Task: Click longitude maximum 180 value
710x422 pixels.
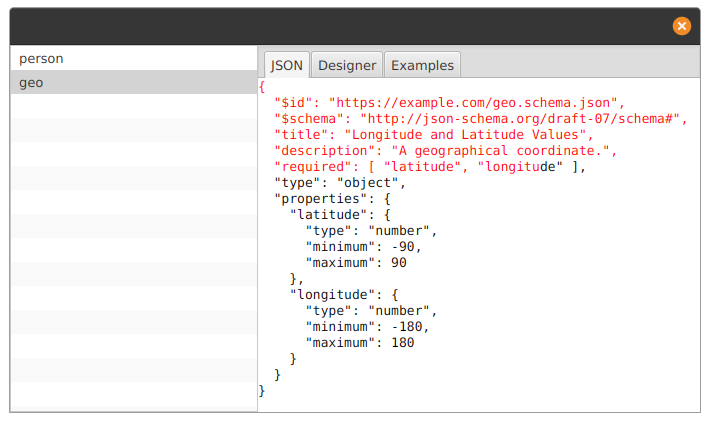Action: point(403,343)
